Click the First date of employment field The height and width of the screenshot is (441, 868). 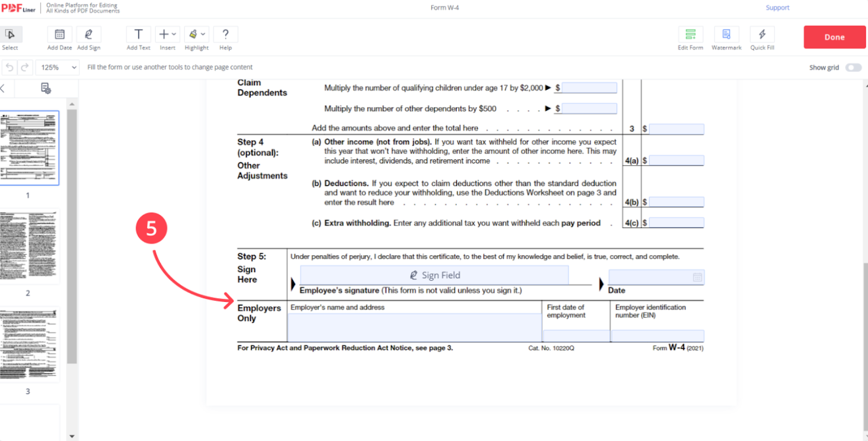pos(576,336)
